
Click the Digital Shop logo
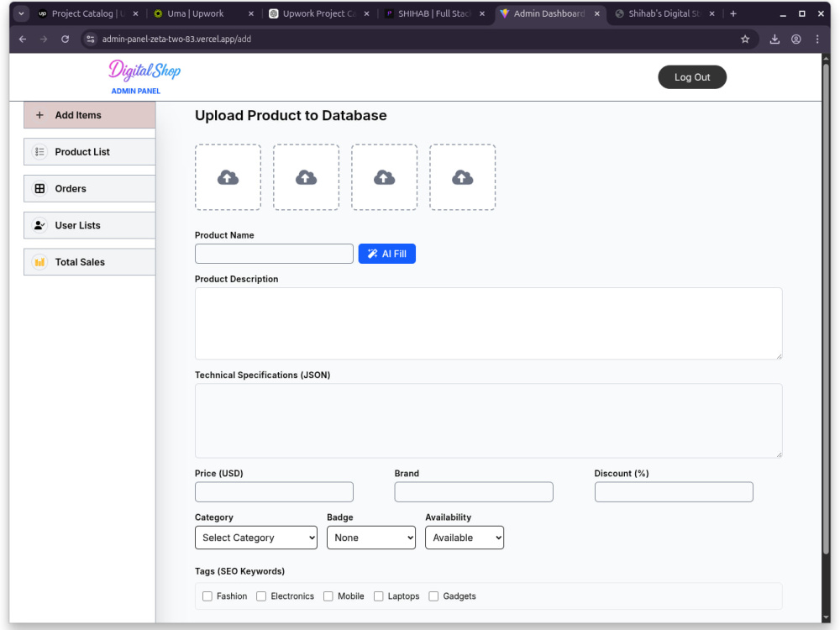[x=144, y=71]
